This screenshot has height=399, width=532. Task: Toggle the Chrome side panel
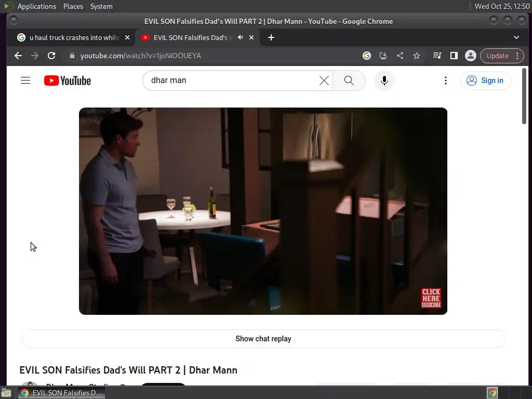coord(454,56)
